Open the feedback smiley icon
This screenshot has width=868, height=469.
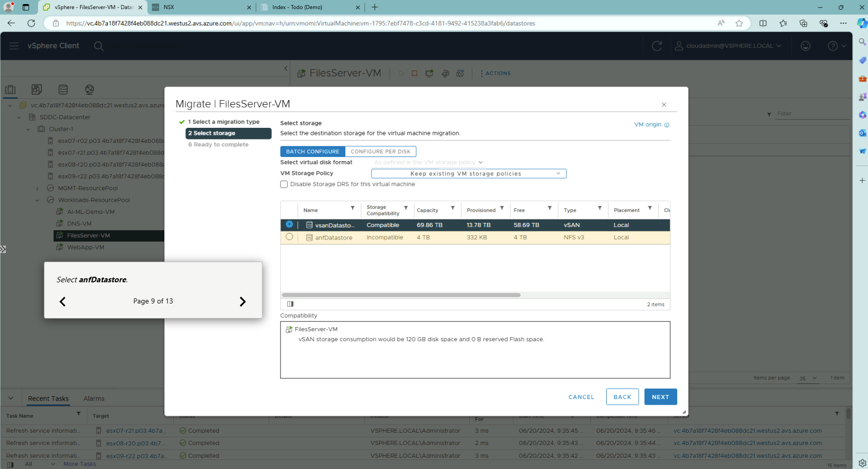coord(806,46)
